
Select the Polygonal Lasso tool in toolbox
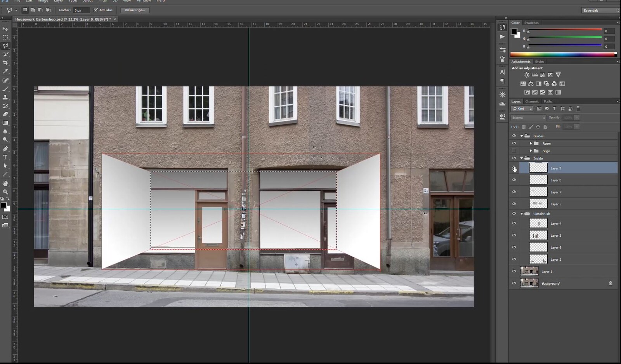(x=5, y=46)
